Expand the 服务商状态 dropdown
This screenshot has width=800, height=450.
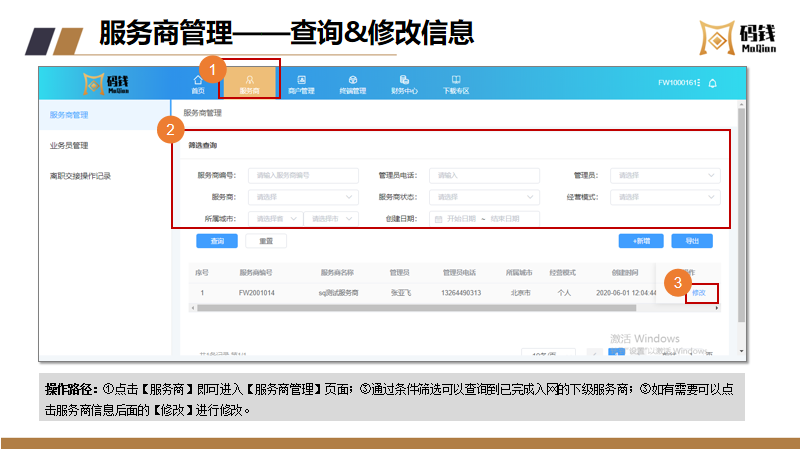tap(484, 197)
